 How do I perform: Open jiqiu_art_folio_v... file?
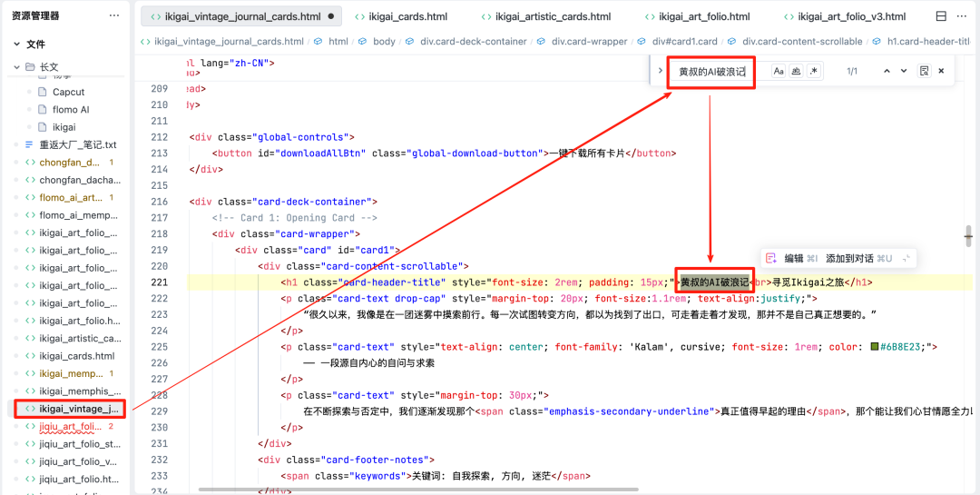click(x=78, y=461)
